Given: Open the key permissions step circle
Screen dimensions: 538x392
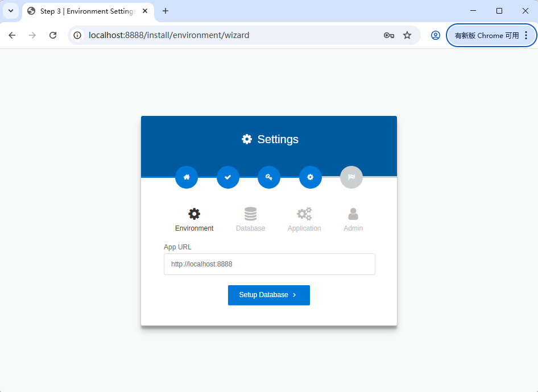Looking at the screenshot, I should 269,177.
